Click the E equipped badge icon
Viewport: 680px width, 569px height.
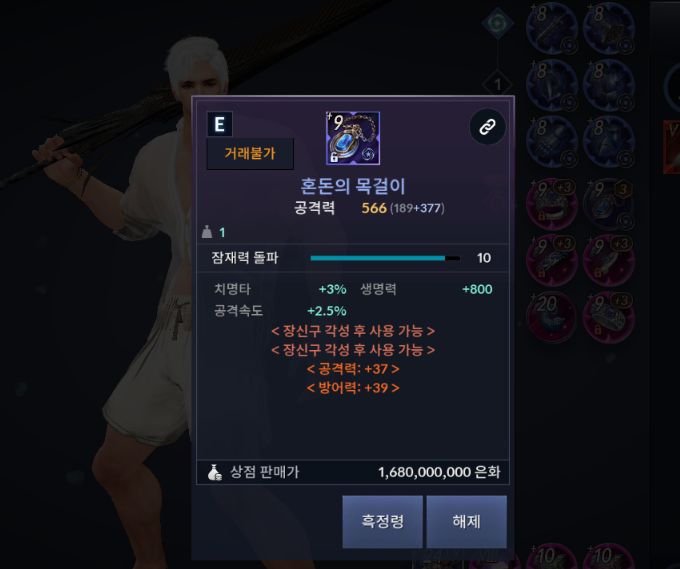[219, 124]
